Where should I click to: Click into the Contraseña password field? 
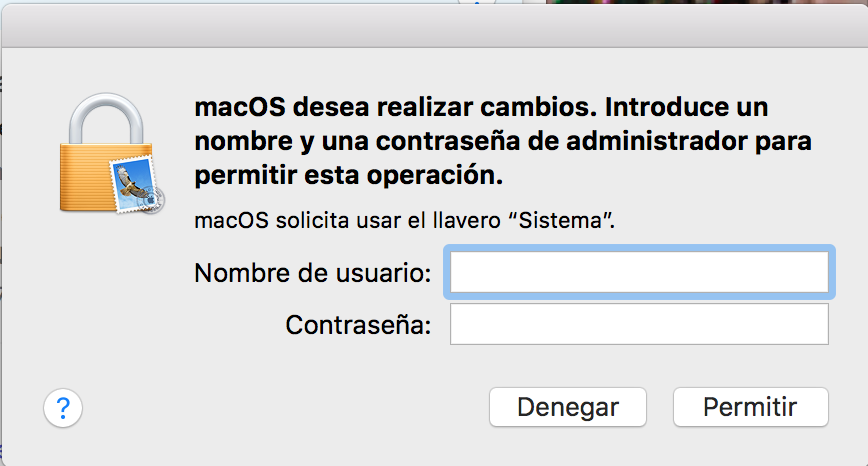point(639,324)
